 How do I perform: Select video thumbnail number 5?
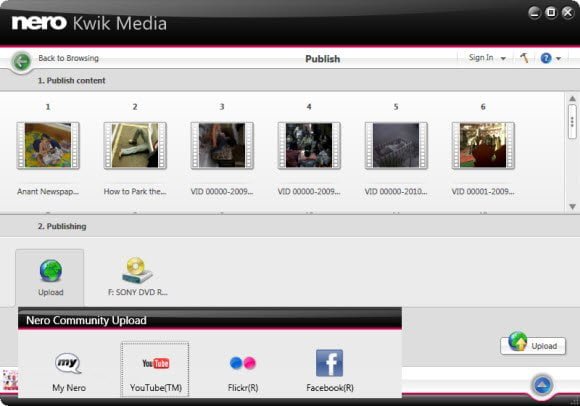pyautogui.click(x=396, y=146)
